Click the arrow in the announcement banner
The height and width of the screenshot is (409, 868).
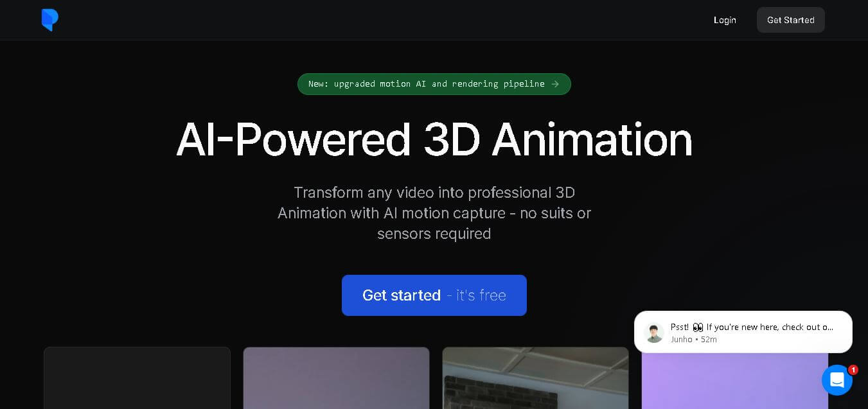point(555,84)
